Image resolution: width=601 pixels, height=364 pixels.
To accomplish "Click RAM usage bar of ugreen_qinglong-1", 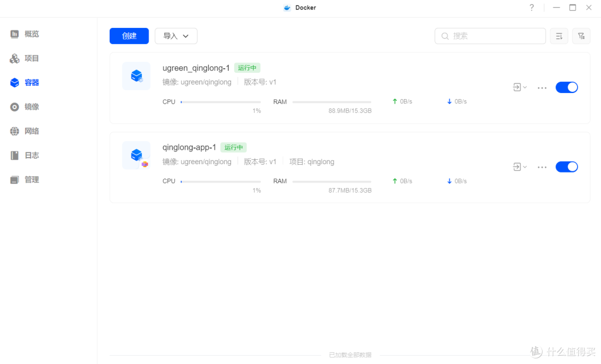I will [x=332, y=102].
